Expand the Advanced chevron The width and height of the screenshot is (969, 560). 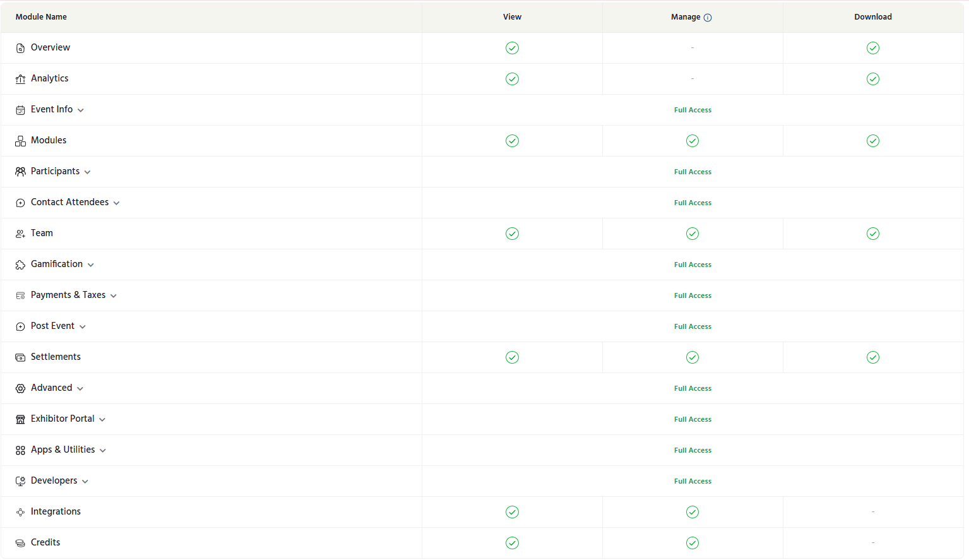(x=80, y=389)
